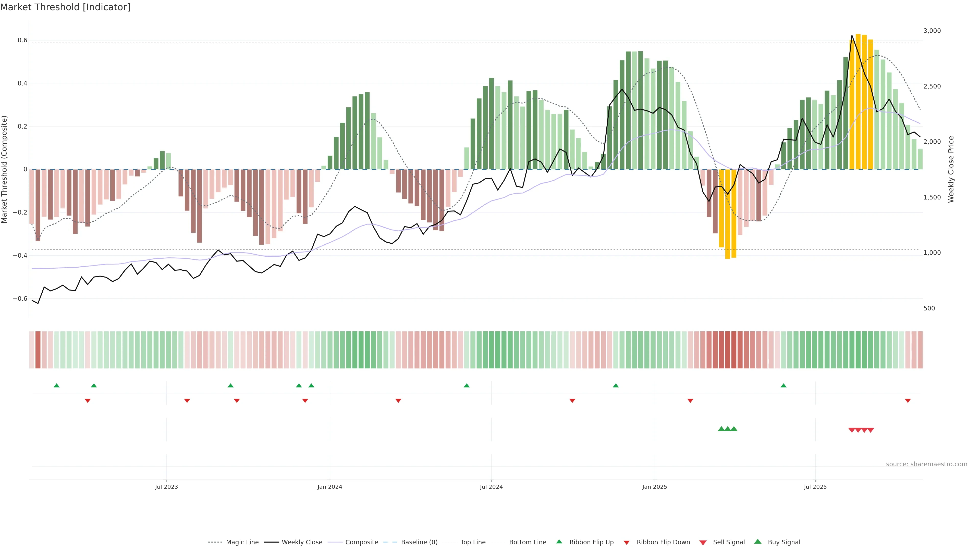Viewport: 980px width, 551px height.
Task: Hide the Composite line via legend
Action: point(361,542)
